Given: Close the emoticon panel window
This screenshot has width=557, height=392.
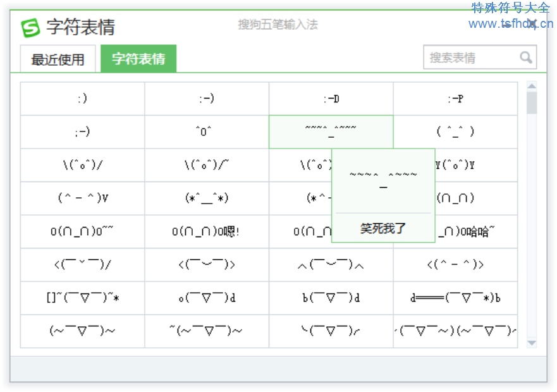Looking at the screenshot, I should tap(532, 24).
